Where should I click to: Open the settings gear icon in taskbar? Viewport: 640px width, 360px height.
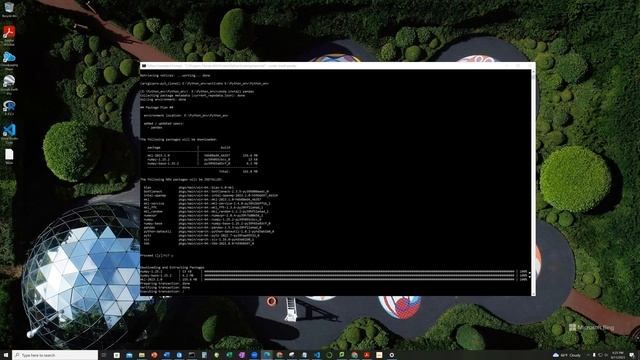[x=392, y=355]
